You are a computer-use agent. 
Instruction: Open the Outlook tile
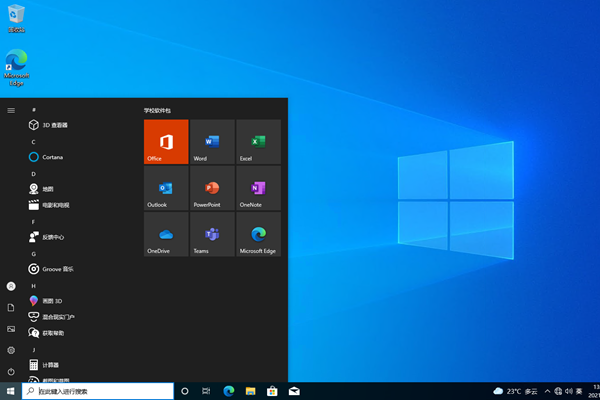tap(166, 187)
